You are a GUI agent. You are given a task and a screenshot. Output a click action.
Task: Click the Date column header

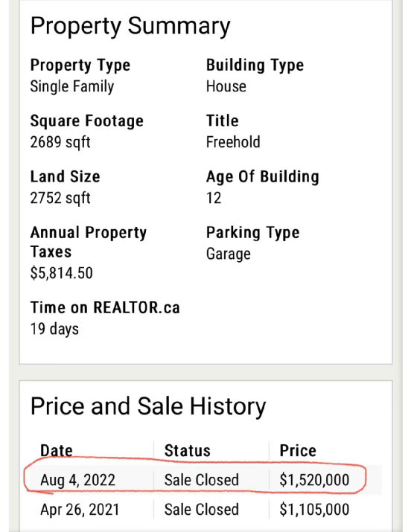tap(57, 451)
